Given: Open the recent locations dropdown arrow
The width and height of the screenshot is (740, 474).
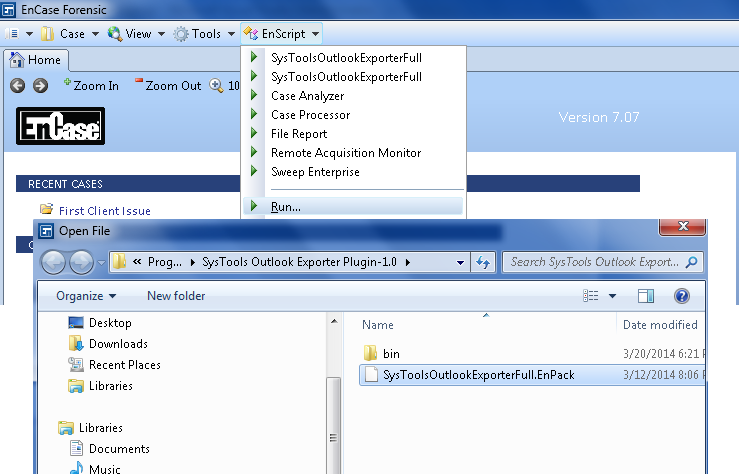Looking at the screenshot, I should (x=101, y=262).
